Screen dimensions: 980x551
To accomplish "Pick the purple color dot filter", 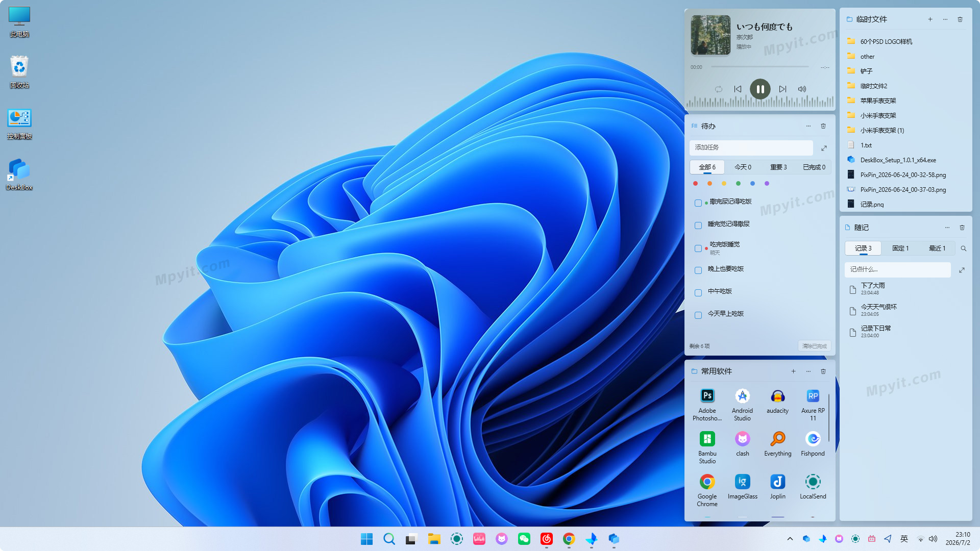I will point(767,184).
